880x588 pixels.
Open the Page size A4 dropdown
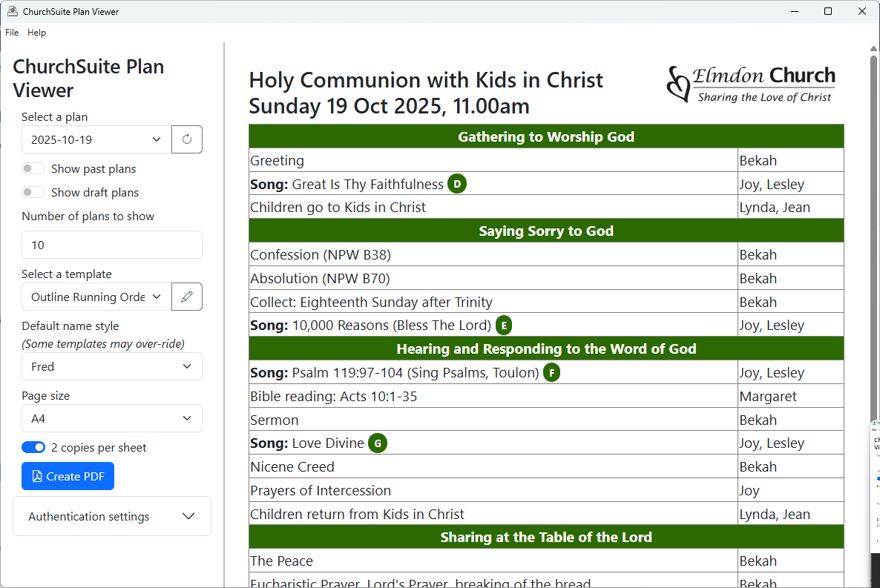pyautogui.click(x=112, y=418)
